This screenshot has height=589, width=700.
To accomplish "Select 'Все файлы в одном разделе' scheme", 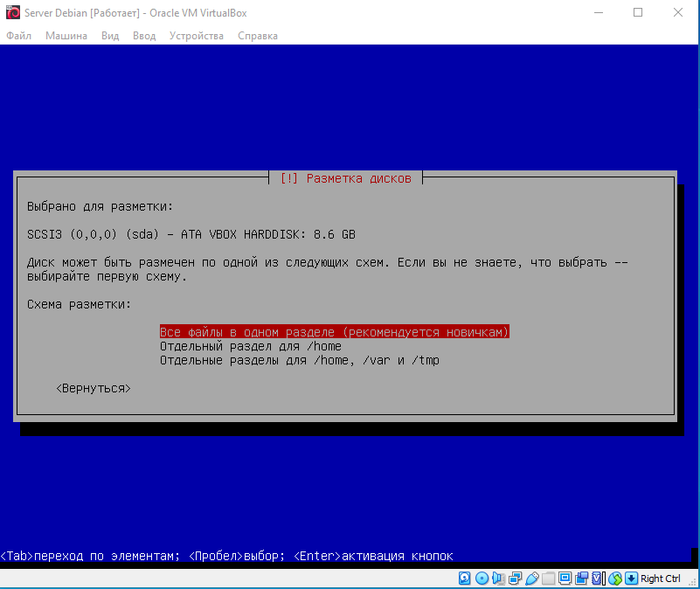I will tap(334, 332).
